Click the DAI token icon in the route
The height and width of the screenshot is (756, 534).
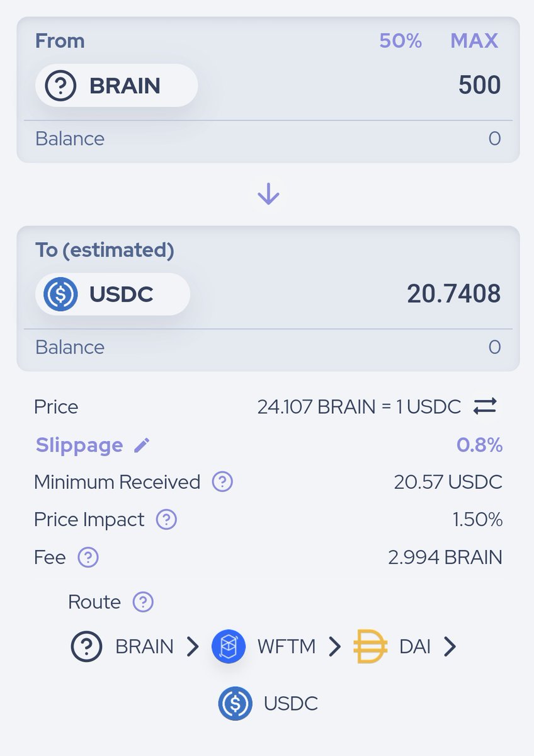370,646
